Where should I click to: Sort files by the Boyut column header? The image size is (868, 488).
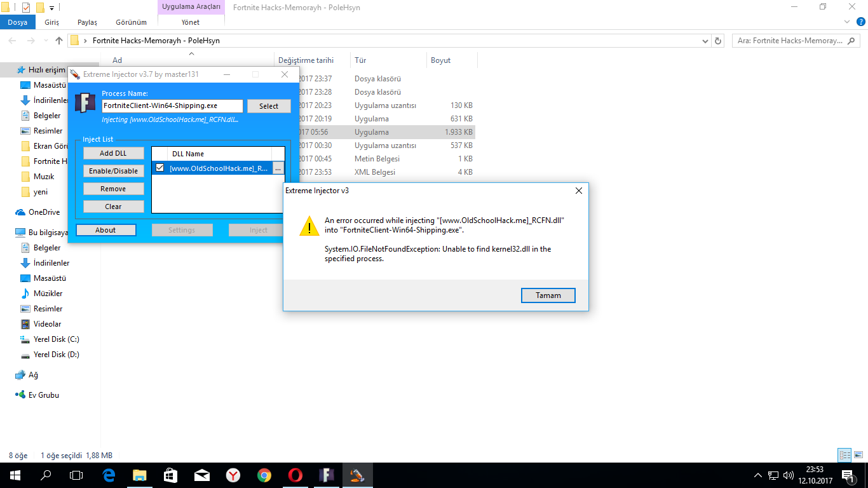click(451, 60)
